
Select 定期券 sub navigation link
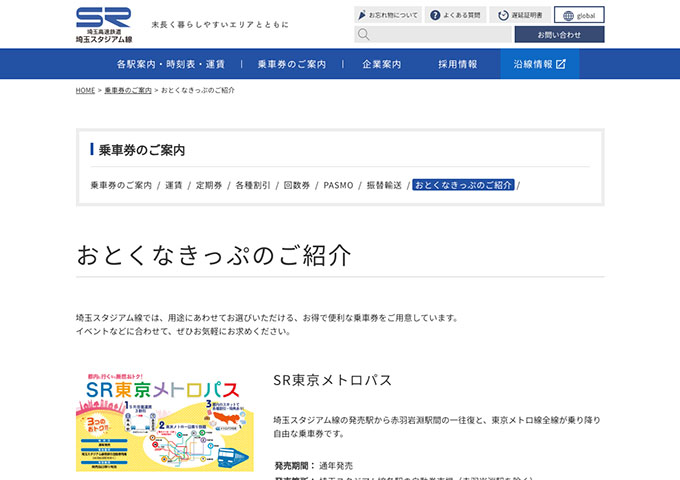coord(209,185)
